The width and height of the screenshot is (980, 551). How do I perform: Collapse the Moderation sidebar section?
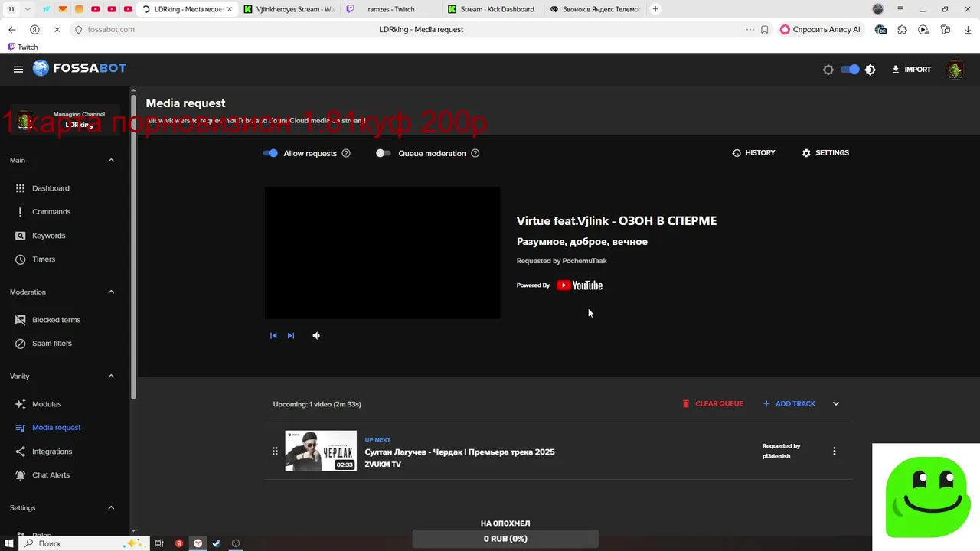tap(111, 292)
